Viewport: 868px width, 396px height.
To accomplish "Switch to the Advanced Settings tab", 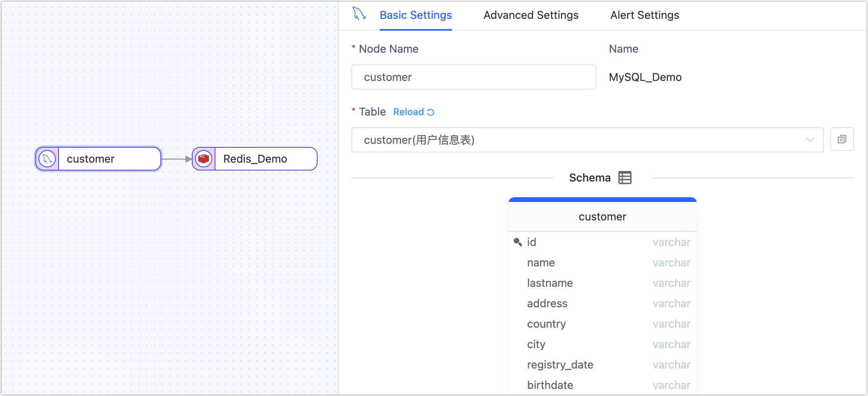I will 531,15.
